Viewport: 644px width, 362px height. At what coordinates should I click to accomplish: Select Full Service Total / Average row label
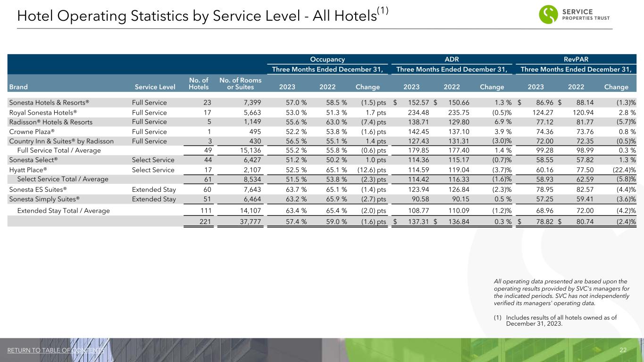(59, 150)
